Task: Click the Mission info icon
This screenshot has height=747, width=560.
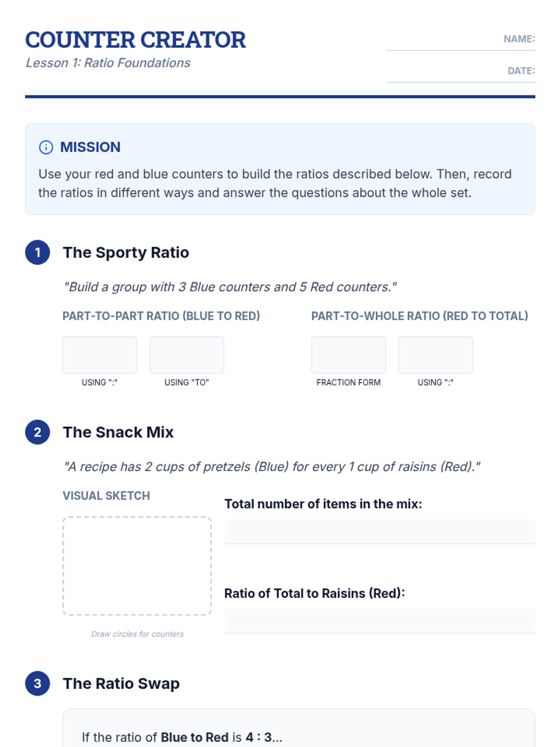Action: tap(46, 147)
